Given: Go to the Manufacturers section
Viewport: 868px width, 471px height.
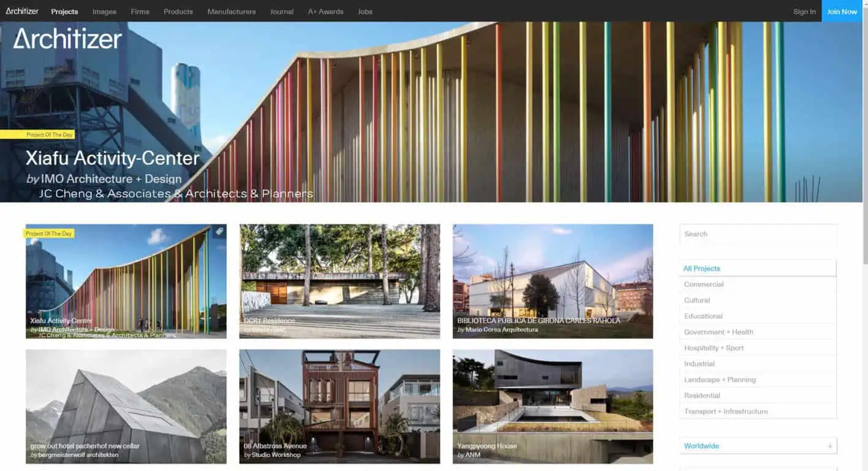Looking at the screenshot, I should tap(231, 12).
